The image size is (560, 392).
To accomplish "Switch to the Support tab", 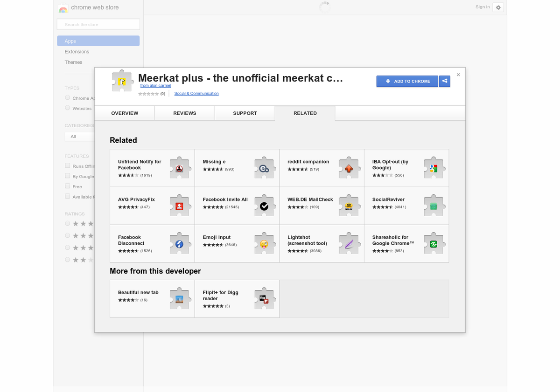I will click(x=245, y=113).
